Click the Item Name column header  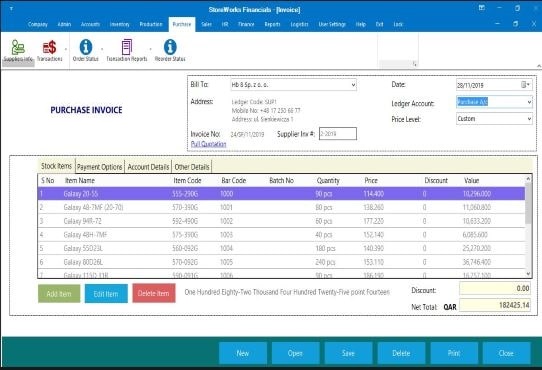point(80,181)
